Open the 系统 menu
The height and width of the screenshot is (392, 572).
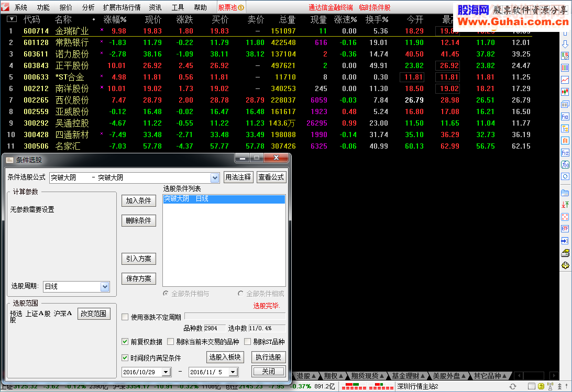(x=21, y=7)
